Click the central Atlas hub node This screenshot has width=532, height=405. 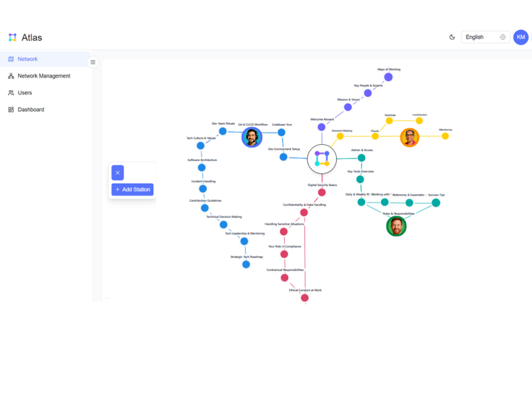321,159
